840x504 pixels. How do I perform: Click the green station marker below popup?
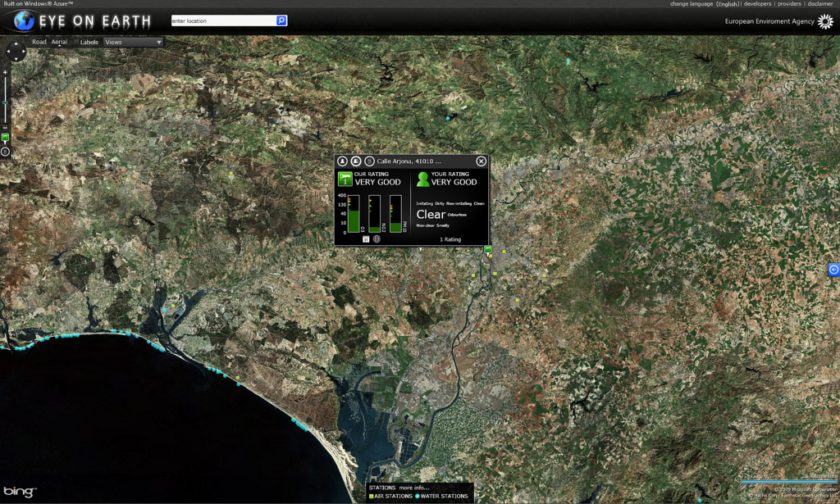tap(488, 249)
